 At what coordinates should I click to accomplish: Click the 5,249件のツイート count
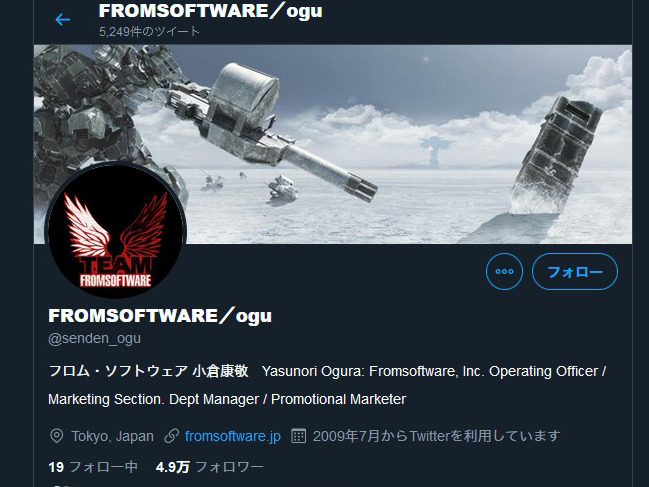tap(149, 31)
